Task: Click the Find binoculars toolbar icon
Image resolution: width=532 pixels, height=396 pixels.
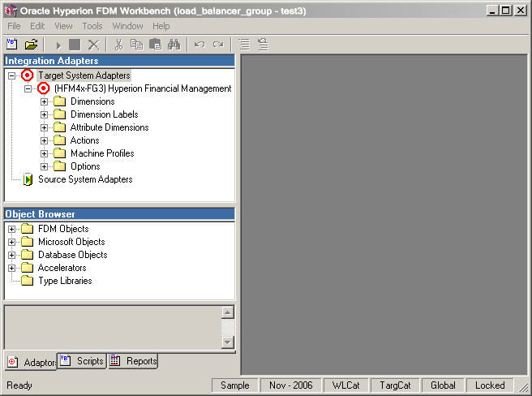Action: (174, 45)
